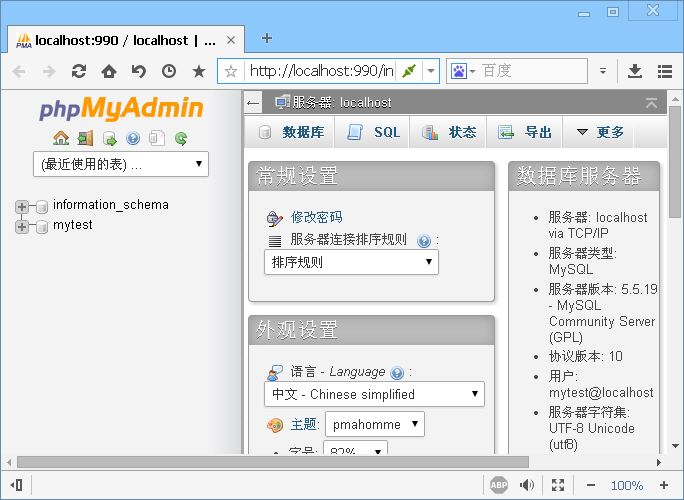684x500 pixels.
Task: Click help icon next to collation label
Action: (x=424, y=241)
